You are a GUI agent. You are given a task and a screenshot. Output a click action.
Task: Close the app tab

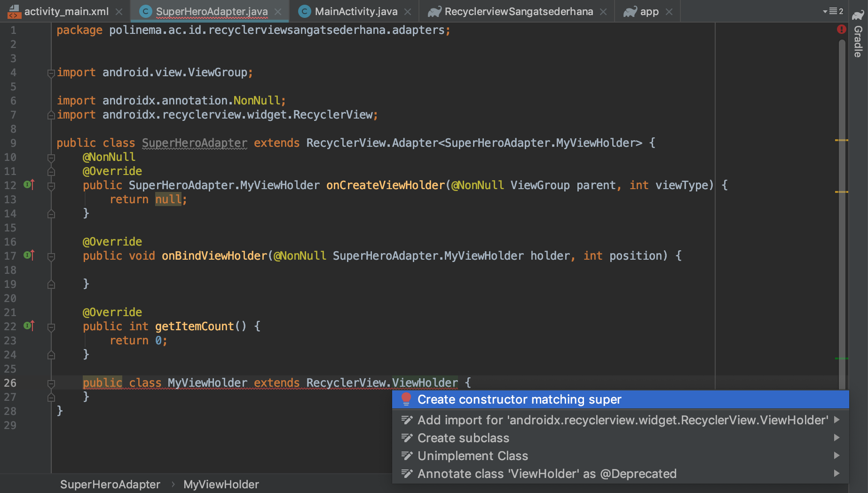669,12
